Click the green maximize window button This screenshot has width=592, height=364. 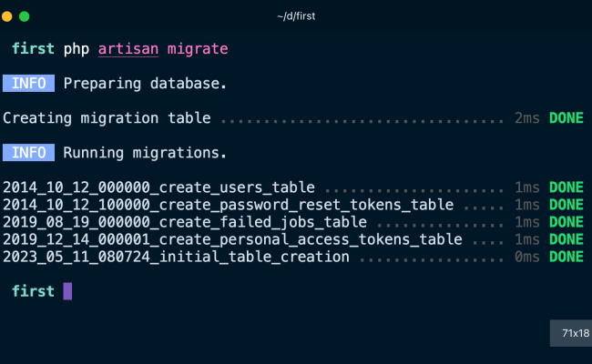25,16
